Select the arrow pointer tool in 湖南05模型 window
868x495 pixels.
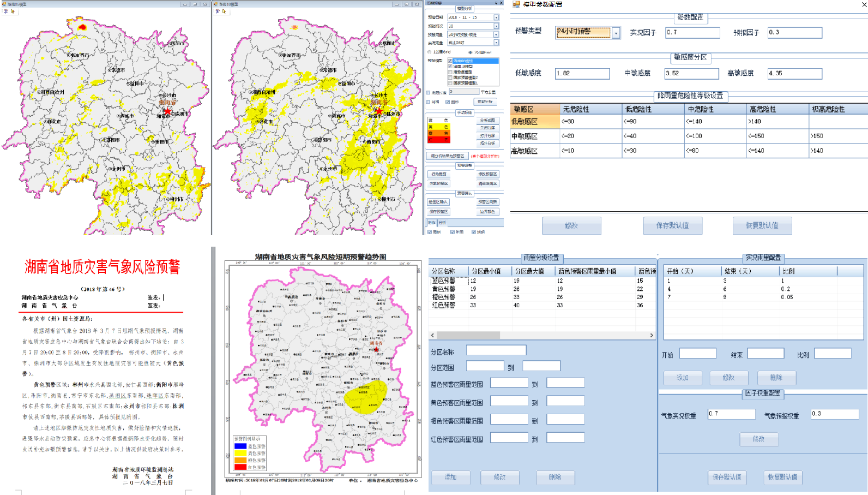click(13, 11)
